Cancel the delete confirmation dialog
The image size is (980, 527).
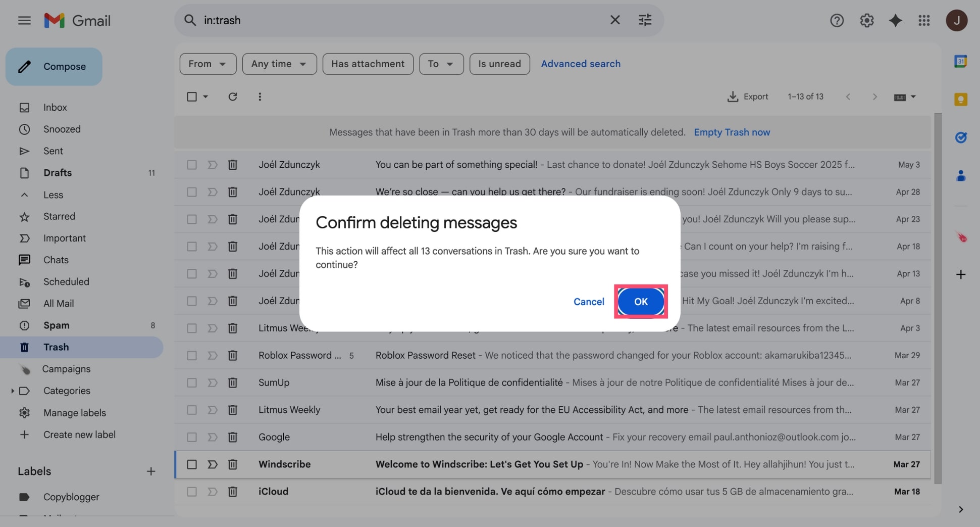589,301
